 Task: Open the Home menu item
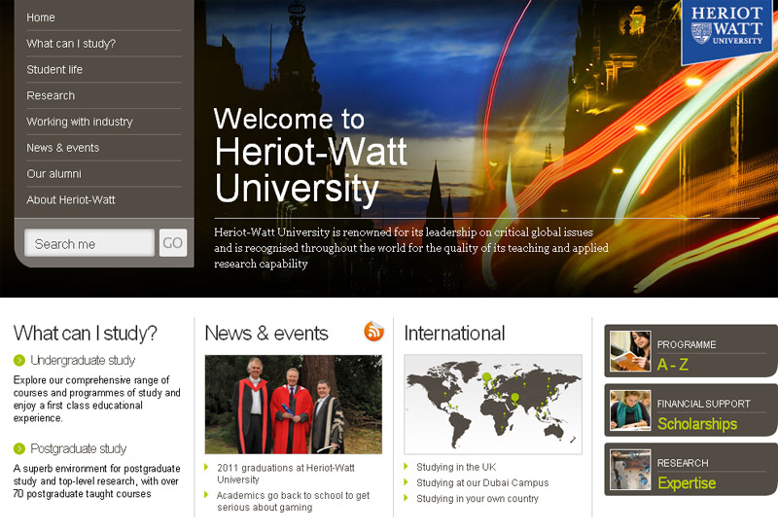tap(41, 18)
